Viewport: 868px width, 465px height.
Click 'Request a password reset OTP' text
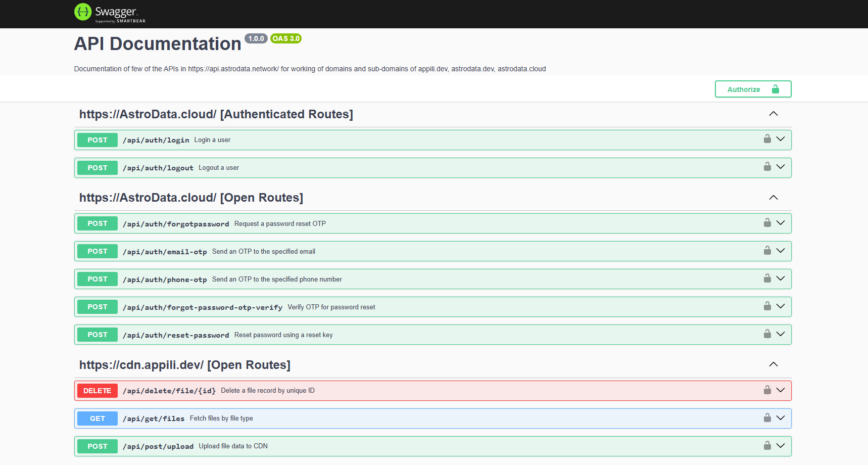(x=280, y=224)
